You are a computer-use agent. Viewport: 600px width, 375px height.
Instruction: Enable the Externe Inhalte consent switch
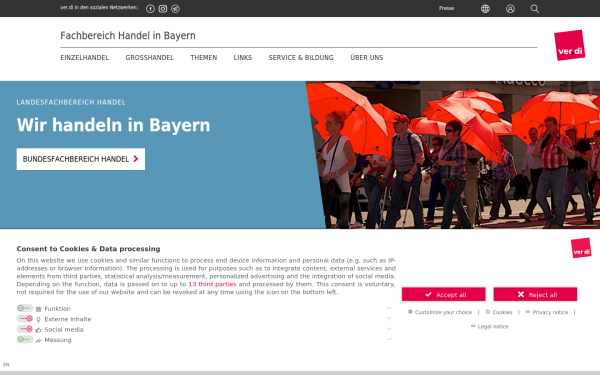[x=25, y=318]
